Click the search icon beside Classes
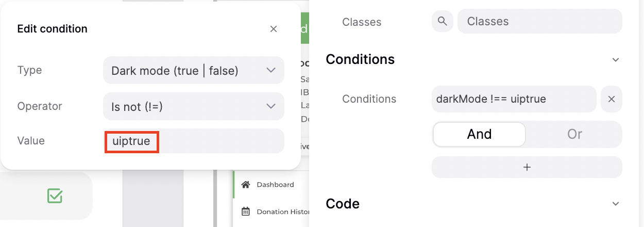This screenshot has height=227, width=644. click(x=442, y=21)
